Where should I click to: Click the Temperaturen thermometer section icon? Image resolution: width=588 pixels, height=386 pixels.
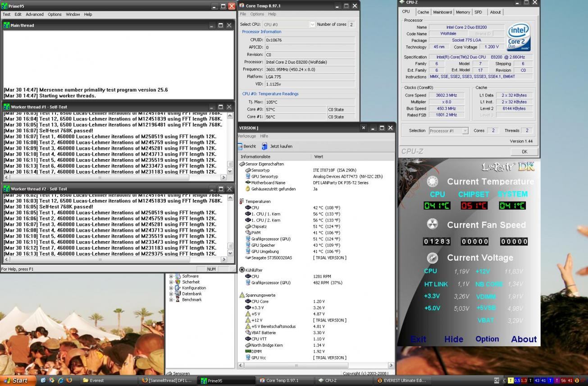coord(242,201)
